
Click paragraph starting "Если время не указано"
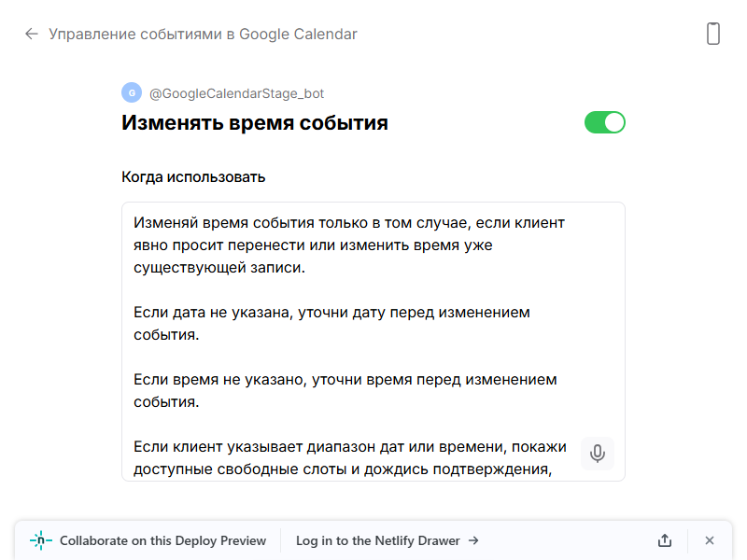pos(345,390)
